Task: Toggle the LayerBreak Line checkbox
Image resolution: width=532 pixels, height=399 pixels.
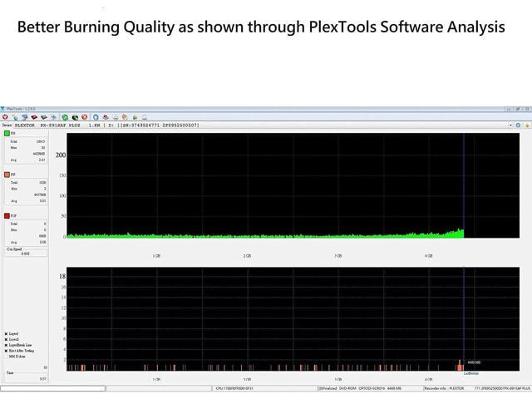Action: click(6, 345)
